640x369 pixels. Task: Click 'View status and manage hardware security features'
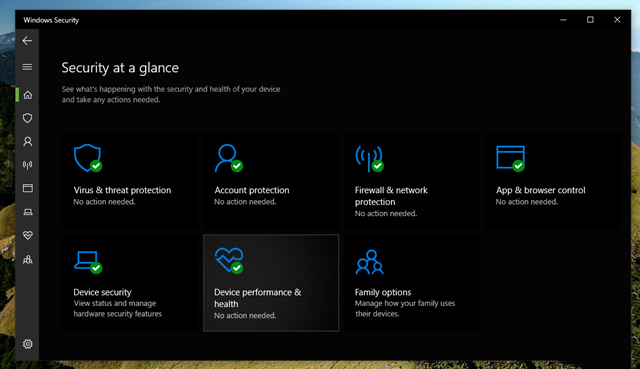118,309
